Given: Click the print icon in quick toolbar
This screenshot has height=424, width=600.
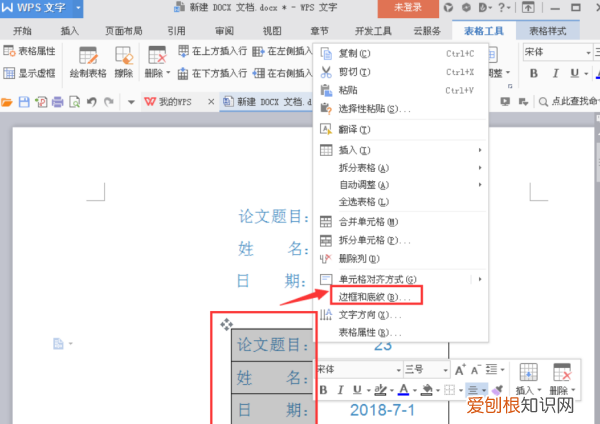Looking at the screenshot, I should point(58,102).
